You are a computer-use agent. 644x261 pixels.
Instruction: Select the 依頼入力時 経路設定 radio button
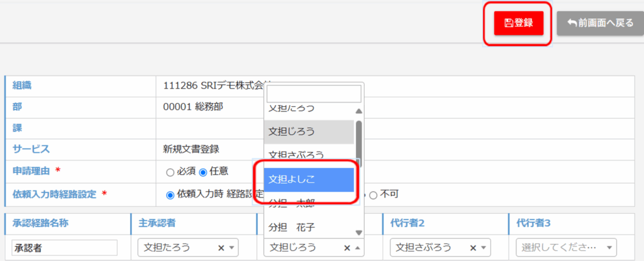pos(170,194)
